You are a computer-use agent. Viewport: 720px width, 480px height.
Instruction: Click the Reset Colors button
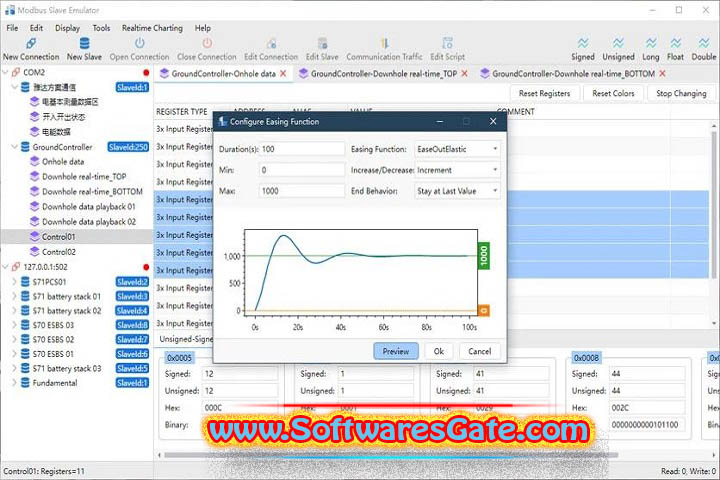(x=613, y=93)
